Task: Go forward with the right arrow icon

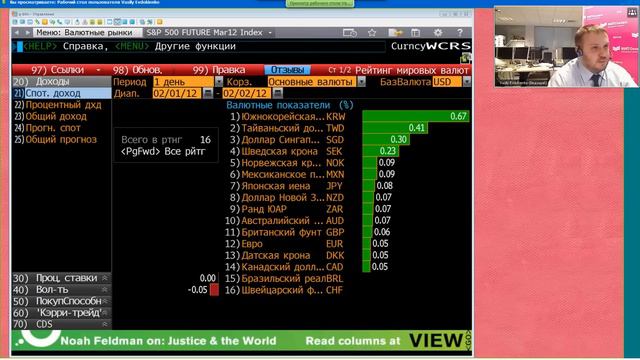Action: pos(27,32)
